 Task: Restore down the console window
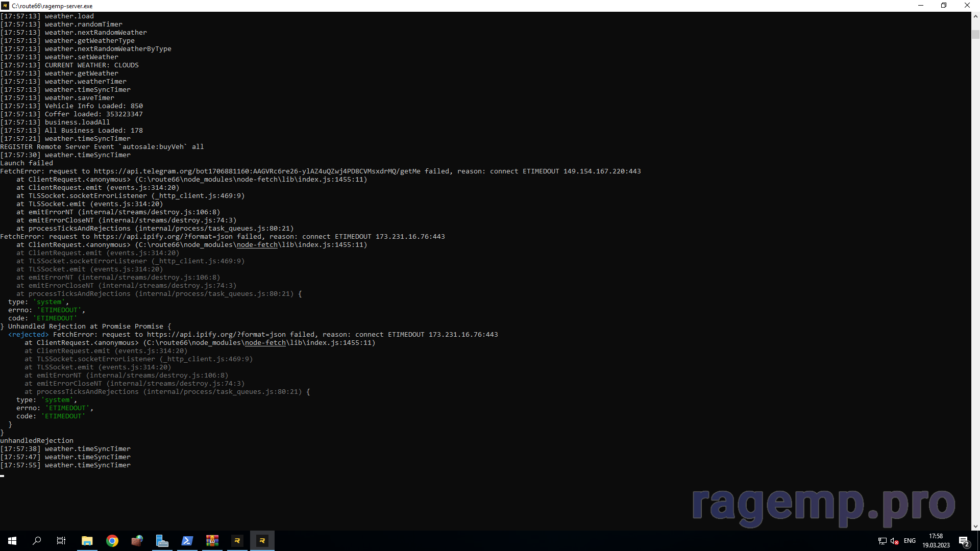click(944, 6)
